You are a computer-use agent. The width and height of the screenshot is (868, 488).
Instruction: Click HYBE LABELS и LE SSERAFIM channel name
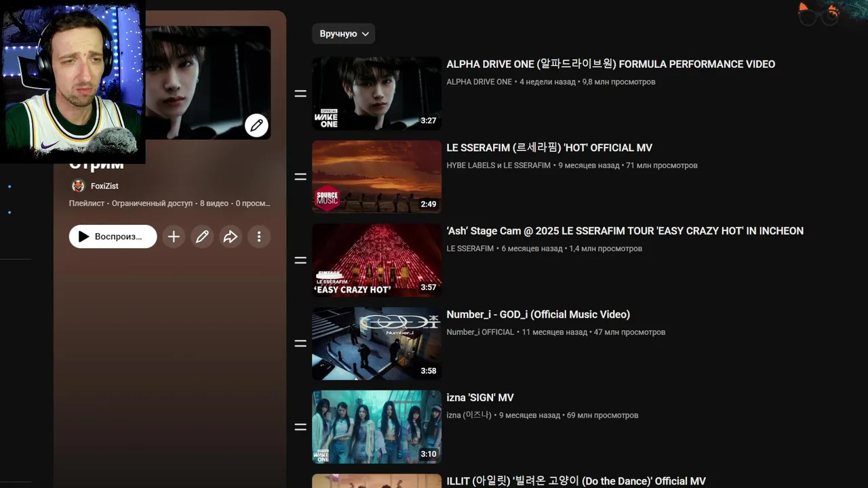pos(498,165)
